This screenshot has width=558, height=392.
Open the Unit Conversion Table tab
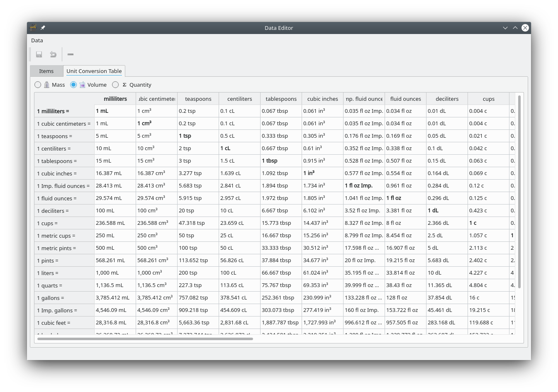94,71
